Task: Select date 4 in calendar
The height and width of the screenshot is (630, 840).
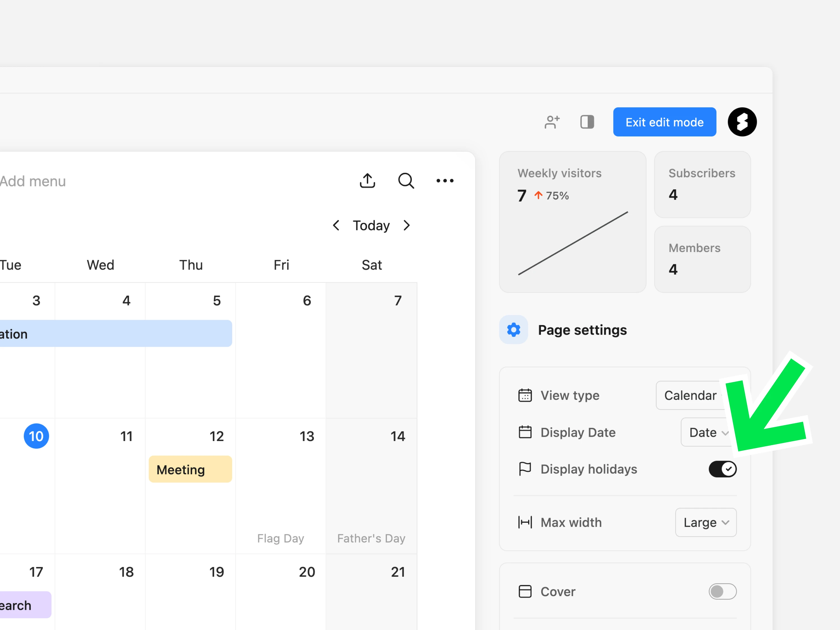Action: pos(127,300)
